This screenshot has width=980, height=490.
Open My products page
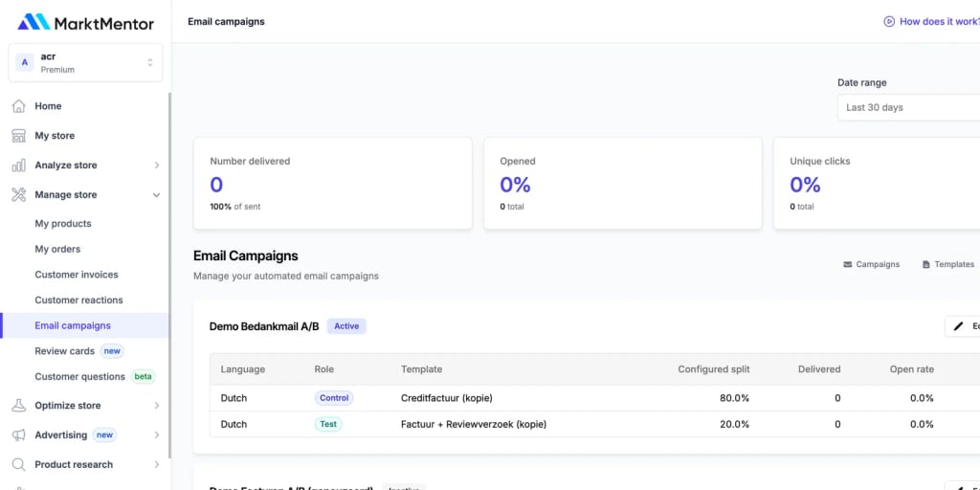[63, 224]
